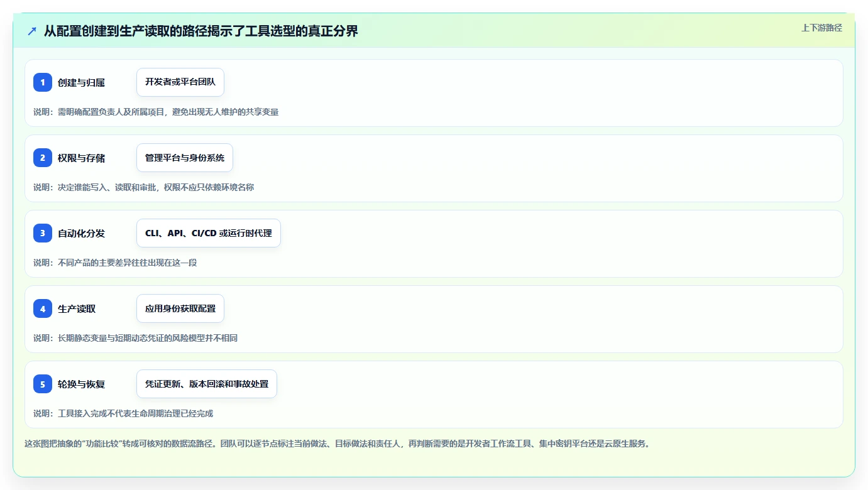The width and height of the screenshot is (868, 490).
Task: Click the note about 无人维护的共享变量
Action: click(156, 112)
